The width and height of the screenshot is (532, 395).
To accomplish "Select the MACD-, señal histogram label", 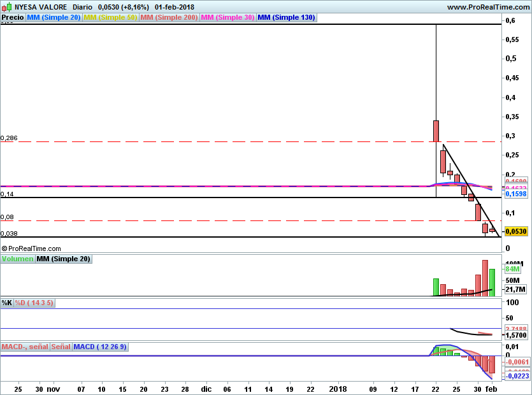I will 25,347.
